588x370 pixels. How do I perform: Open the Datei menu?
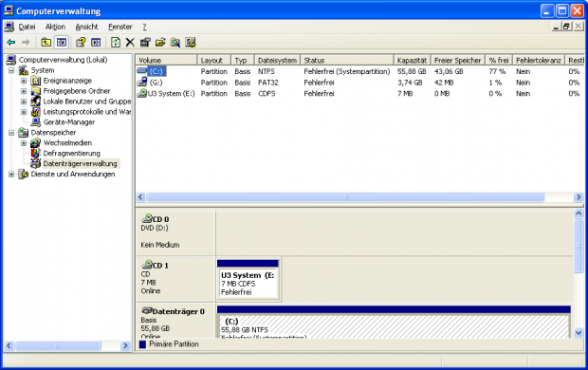(27, 27)
